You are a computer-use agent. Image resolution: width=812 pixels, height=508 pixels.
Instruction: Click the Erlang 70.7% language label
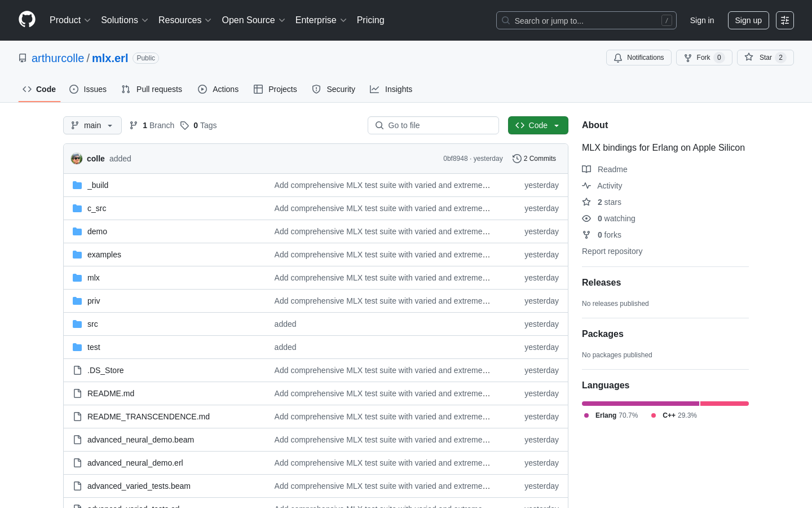(611, 415)
